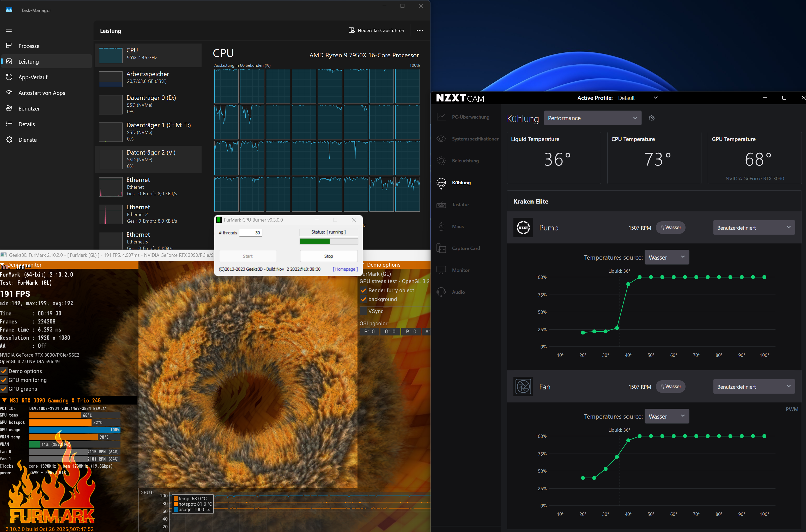
Task: Click the Maus mouse icon
Action: (441, 226)
